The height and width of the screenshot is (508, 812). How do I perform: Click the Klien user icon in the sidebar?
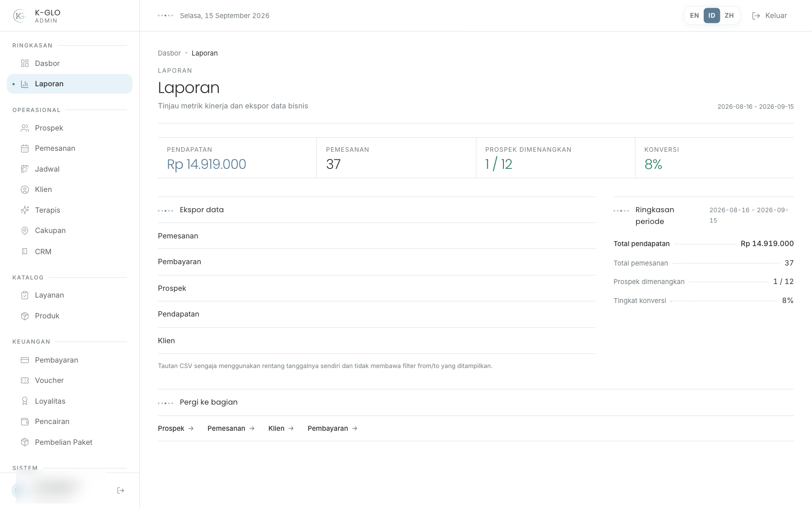pos(25,190)
